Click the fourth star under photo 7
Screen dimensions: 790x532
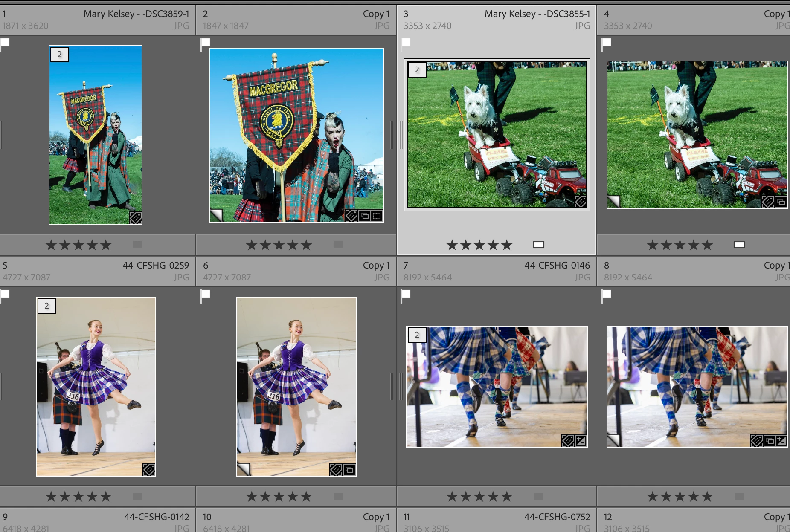click(x=493, y=497)
